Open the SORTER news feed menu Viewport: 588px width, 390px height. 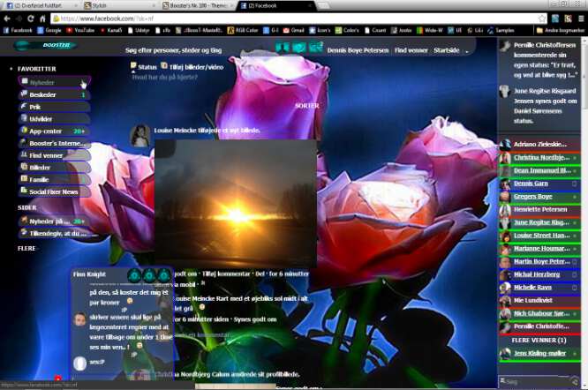[306, 106]
